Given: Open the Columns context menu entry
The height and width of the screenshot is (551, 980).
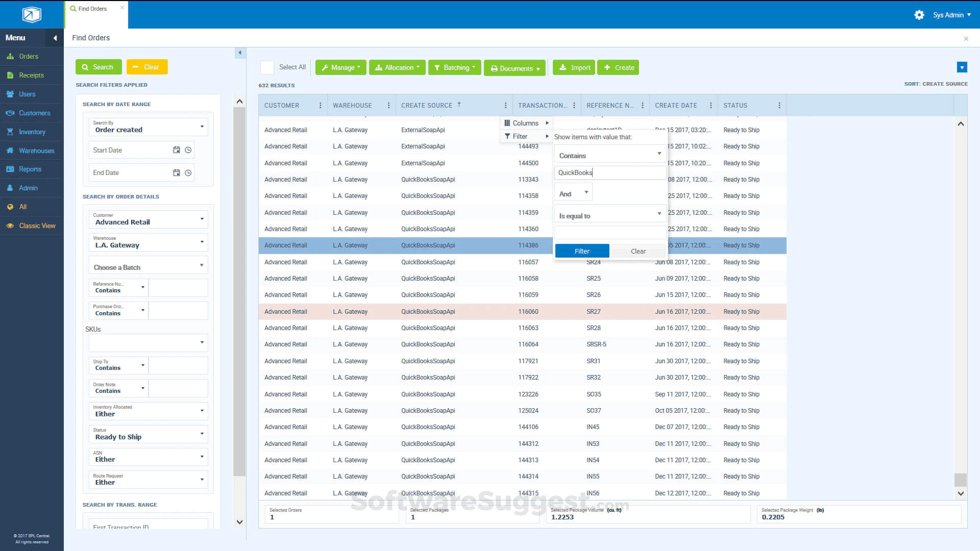Looking at the screenshot, I should 526,122.
